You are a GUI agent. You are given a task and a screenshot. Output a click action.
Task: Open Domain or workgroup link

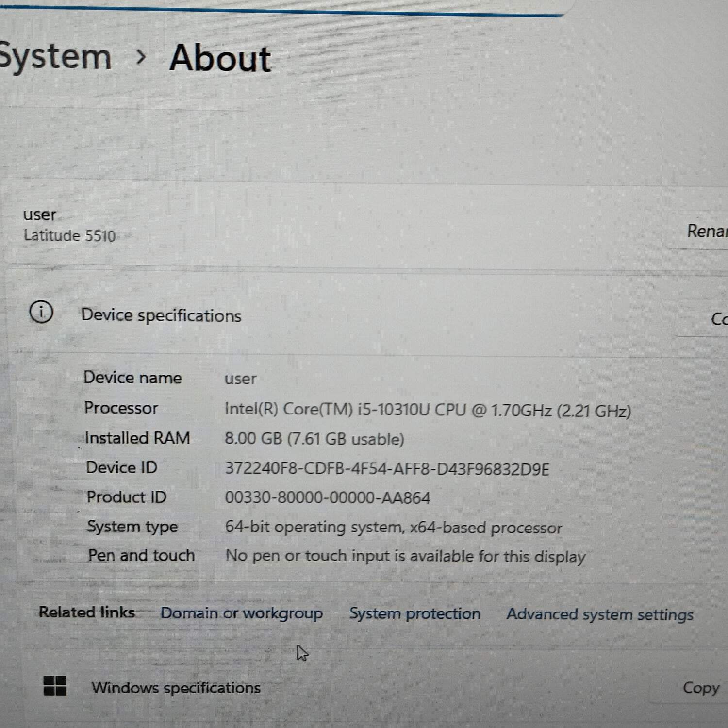pyautogui.click(x=242, y=613)
